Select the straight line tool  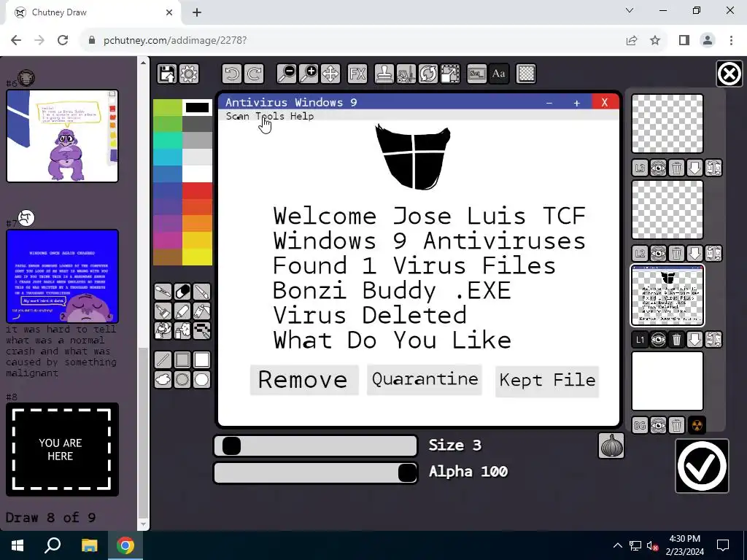coord(163,359)
